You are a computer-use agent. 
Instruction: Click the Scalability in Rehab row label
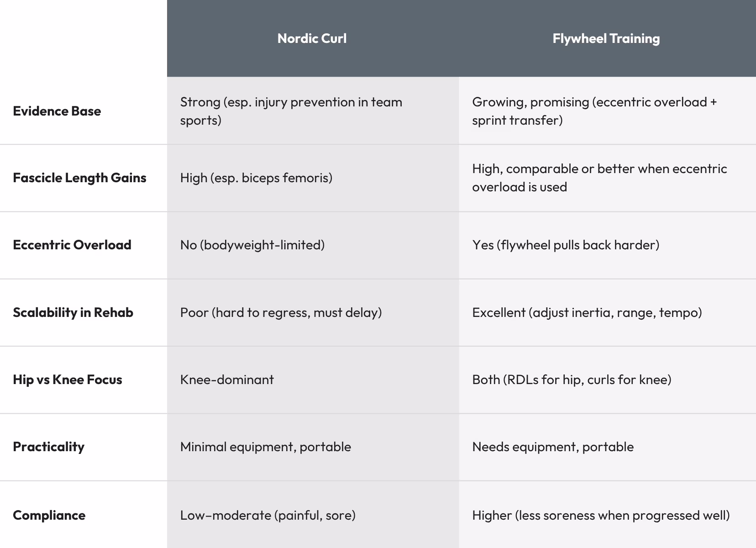pyautogui.click(x=73, y=312)
